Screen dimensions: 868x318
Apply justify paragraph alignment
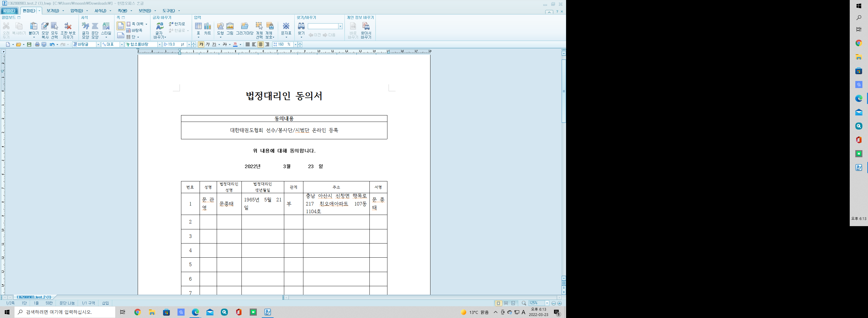248,44
